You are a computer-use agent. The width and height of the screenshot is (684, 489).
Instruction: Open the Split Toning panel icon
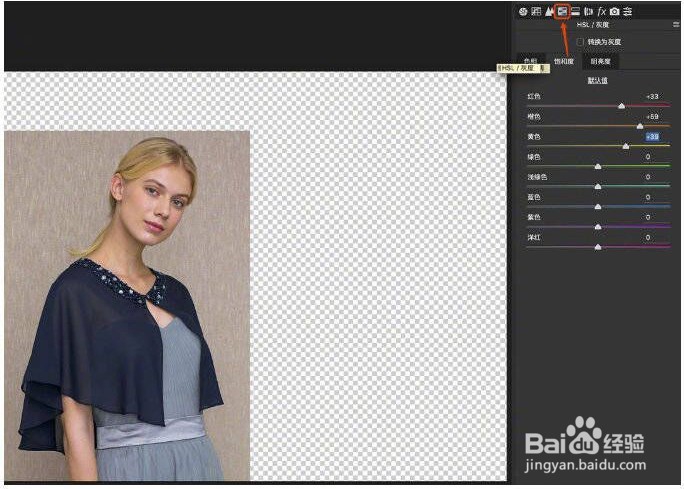click(576, 12)
